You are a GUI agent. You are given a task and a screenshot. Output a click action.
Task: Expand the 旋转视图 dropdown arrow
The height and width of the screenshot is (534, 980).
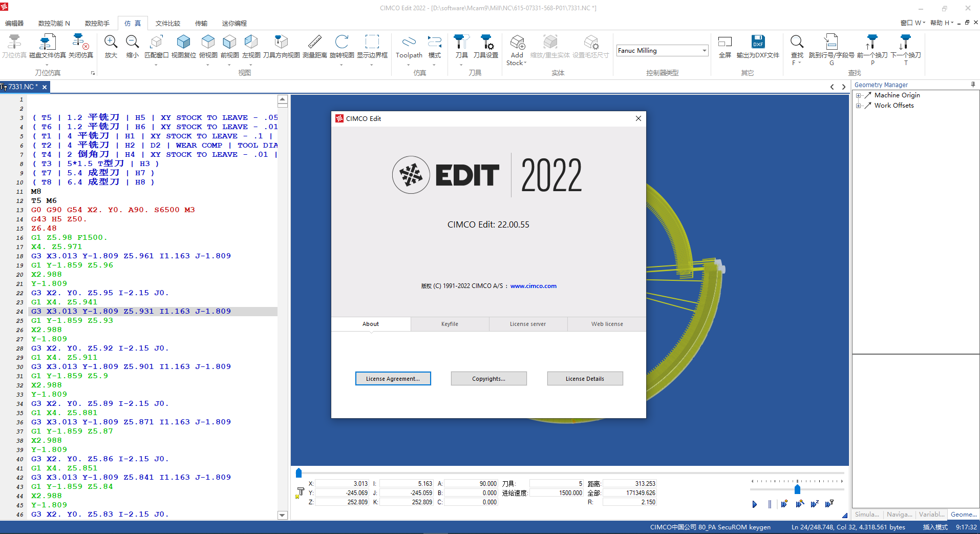pos(342,65)
